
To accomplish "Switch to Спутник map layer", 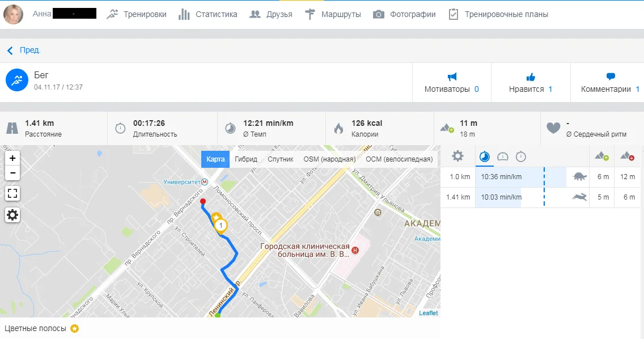I will click(281, 159).
